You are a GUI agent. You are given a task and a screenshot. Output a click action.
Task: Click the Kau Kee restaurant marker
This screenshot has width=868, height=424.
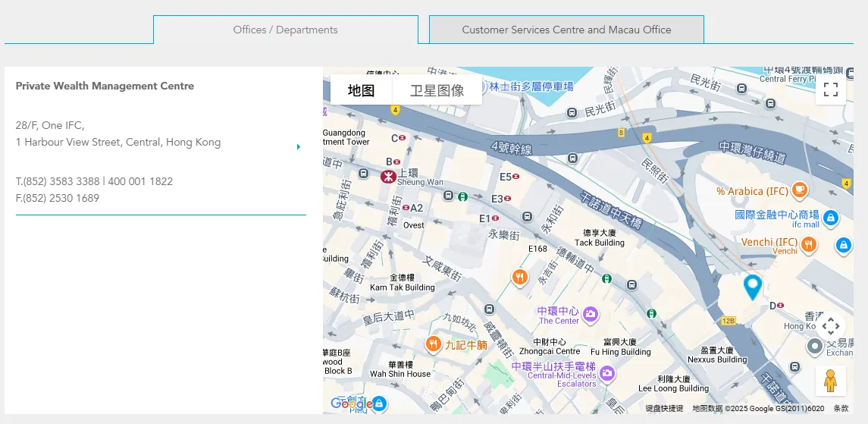pos(434,344)
